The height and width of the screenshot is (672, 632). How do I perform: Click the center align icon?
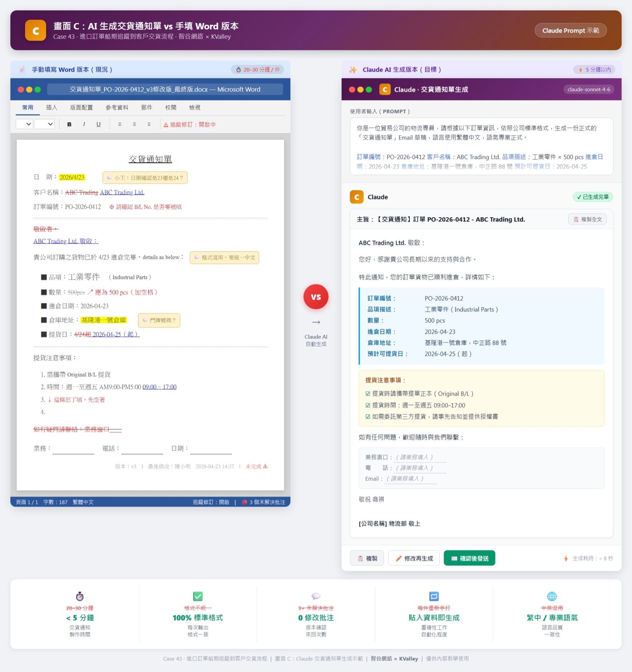(x=134, y=124)
